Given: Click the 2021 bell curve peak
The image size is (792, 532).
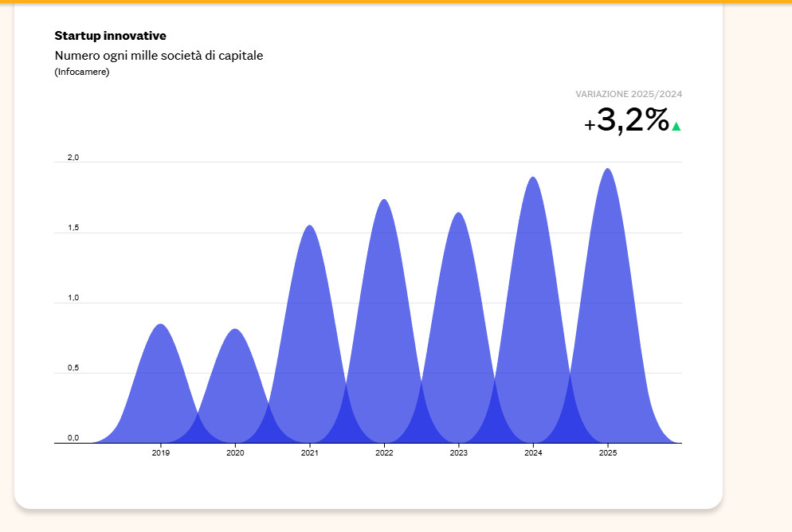Looking at the screenshot, I should tap(310, 229).
